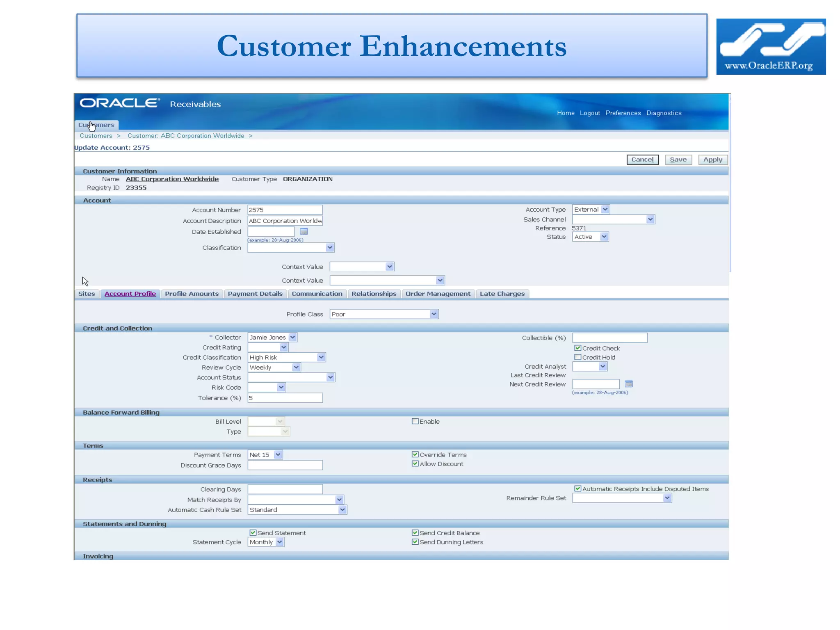Screen dimensions: 840x630
Task: Open the Account Type dropdown
Action: click(x=591, y=210)
